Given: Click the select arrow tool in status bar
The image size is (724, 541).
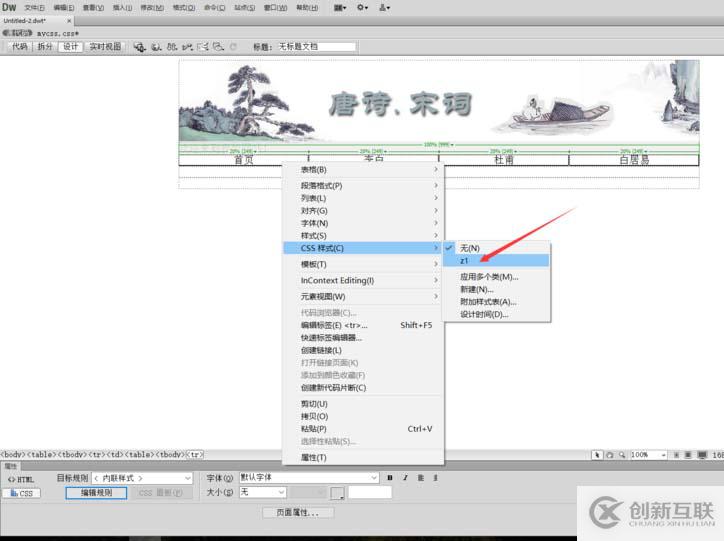Looking at the screenshot, I should point(597,455).
